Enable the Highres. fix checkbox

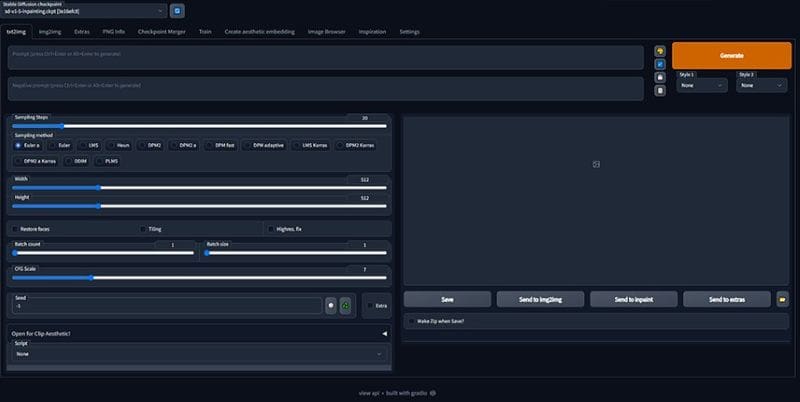pyautogui.click(x=271, y=229)
